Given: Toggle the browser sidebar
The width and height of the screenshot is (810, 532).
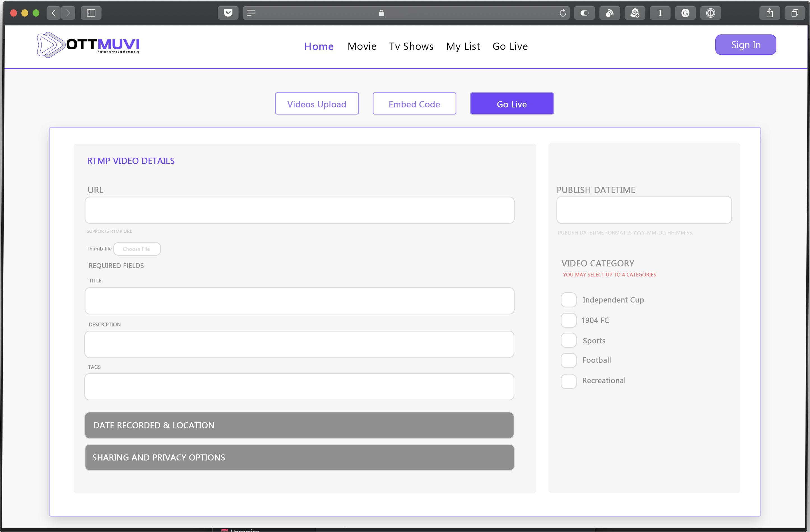Looking at the screenshot, I should click(x=90, y=13).
